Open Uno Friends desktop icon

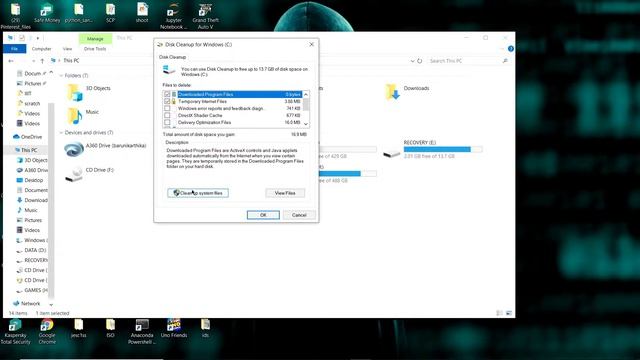(x=173, y=329)
